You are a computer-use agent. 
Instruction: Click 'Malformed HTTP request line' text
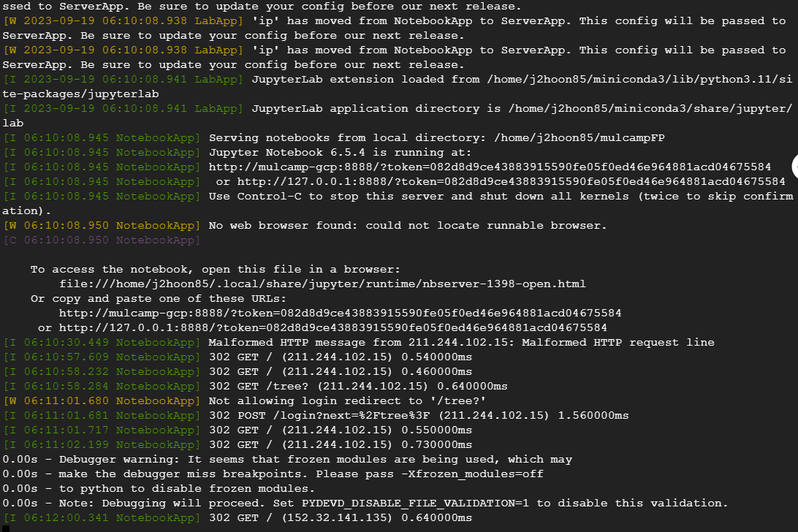[617, 343]
